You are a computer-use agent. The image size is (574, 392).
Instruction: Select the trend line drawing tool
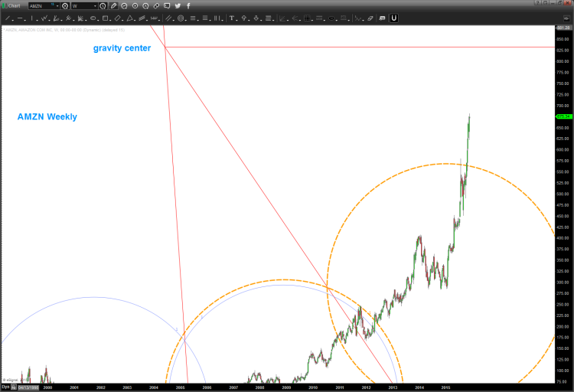(x=7, y=18)
